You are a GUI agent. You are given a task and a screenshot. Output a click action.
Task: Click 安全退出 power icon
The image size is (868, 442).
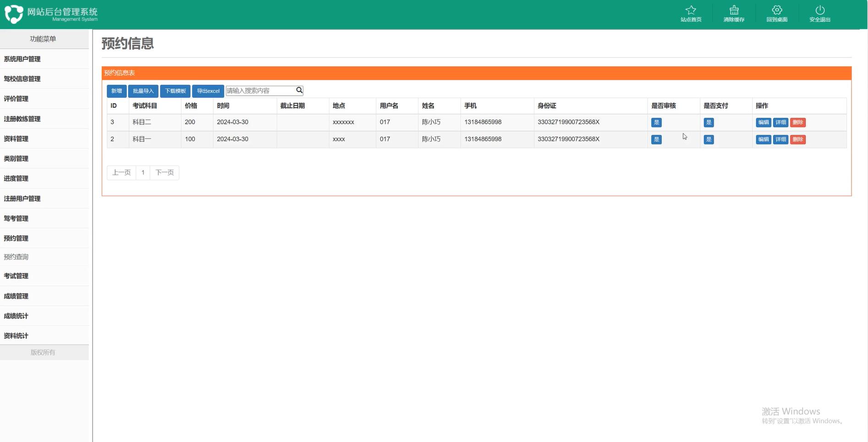[x=820, y=10]
